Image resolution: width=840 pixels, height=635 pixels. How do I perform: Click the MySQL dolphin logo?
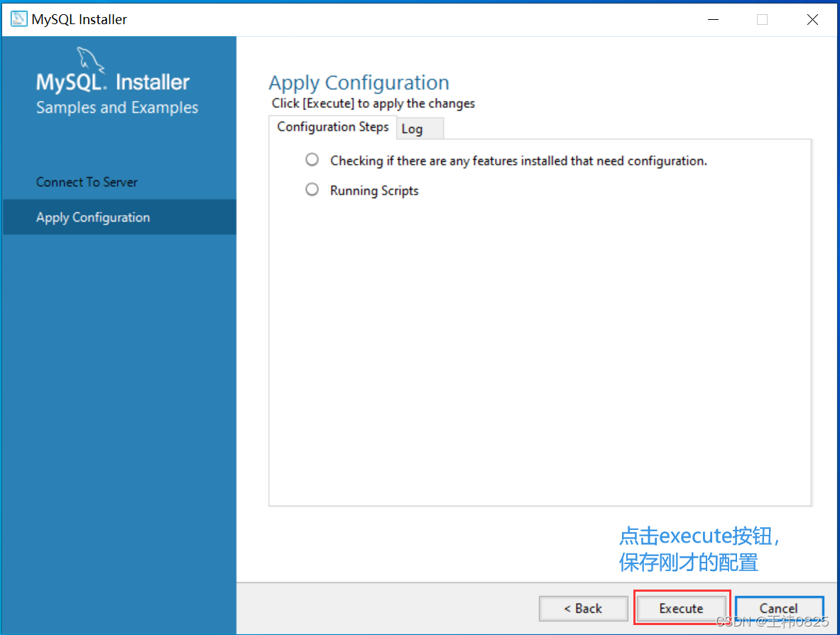[x=91, y=59]
